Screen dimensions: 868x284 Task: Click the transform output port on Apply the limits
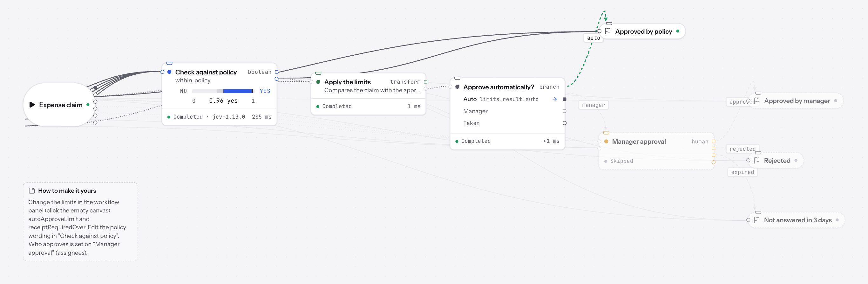[x=425, y=82]
